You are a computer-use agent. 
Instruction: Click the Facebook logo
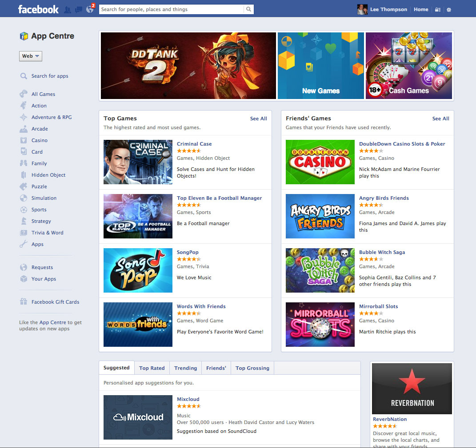pos(38,9)
